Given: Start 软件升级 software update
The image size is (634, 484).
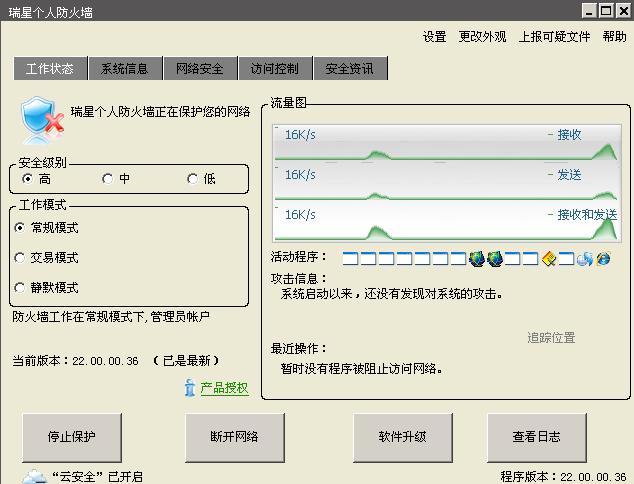Looking at the screenshot, I should pyautogui.click(x=403, y=437).
